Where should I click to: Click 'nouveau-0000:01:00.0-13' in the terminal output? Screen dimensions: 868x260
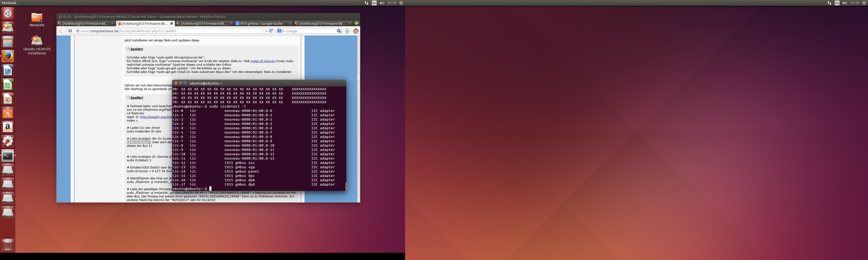click(x=249, y=158)
